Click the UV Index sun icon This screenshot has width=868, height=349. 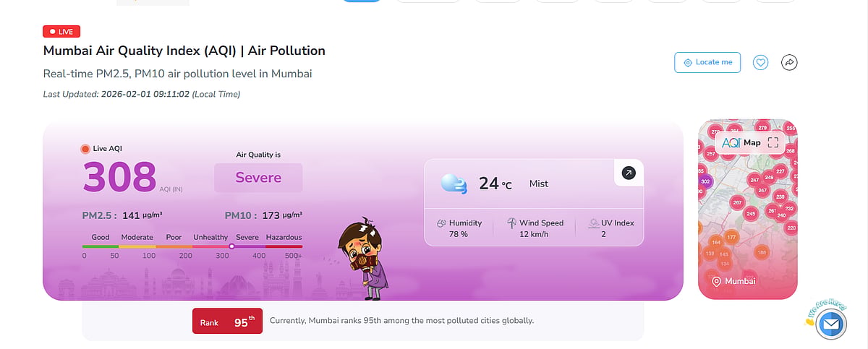593,223
